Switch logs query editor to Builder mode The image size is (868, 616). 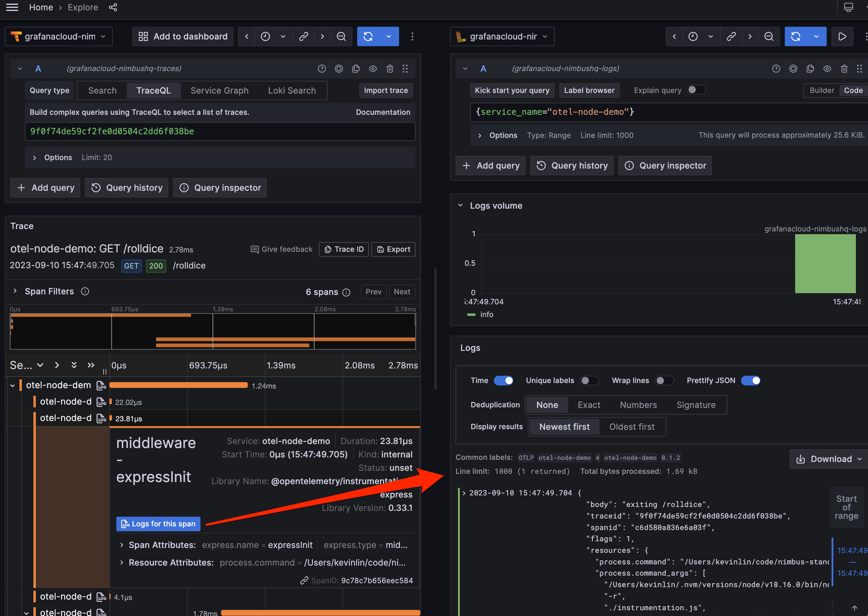tap(822, 90)
